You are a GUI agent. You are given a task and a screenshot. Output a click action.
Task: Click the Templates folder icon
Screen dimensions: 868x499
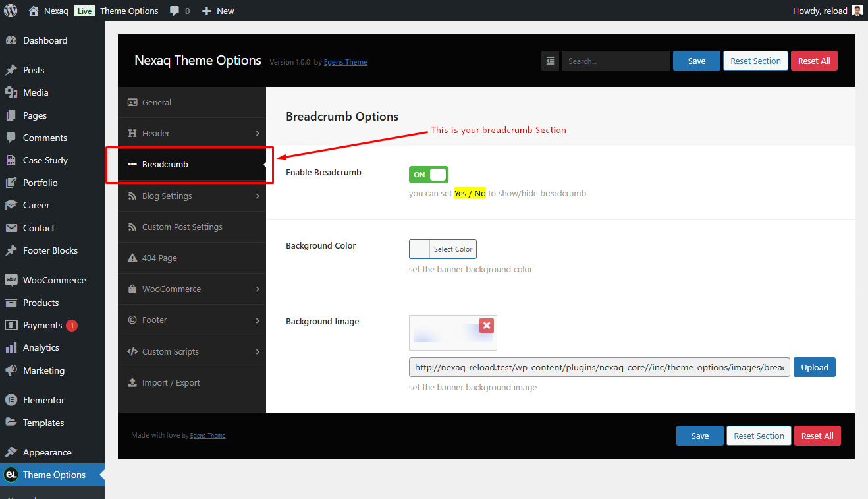[x=11, y=423]
